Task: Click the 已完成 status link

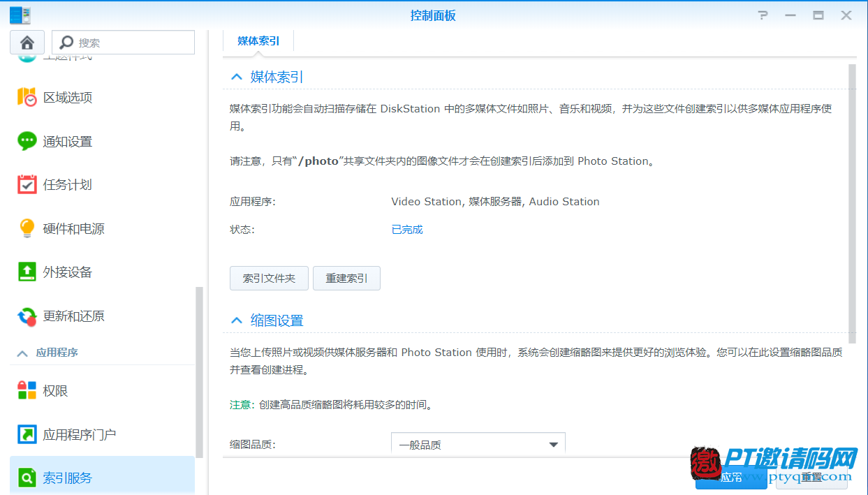Action: click(x=407, y=229)
